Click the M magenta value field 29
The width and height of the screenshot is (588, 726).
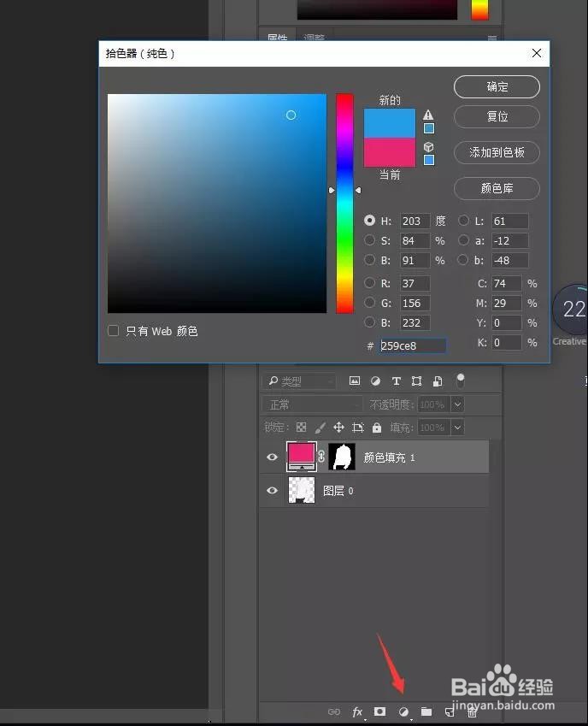point(507,304)
